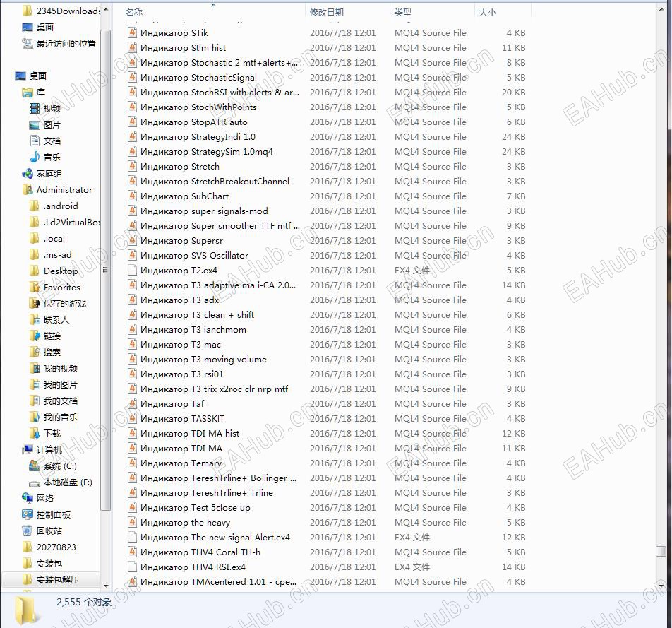This screenshot has width=672, height=628.
Task: Click the 家庭组 homegroup icon
Action: pyautogui.click(x=28, y=173)
